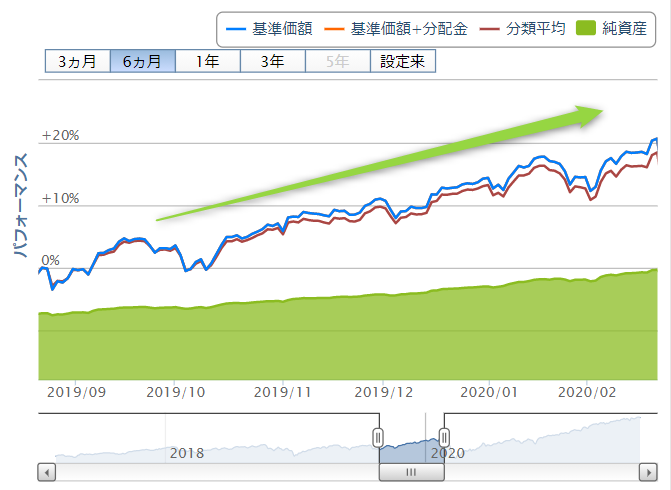
Task: Switch chart range to 3年
Action: (272, 61)
